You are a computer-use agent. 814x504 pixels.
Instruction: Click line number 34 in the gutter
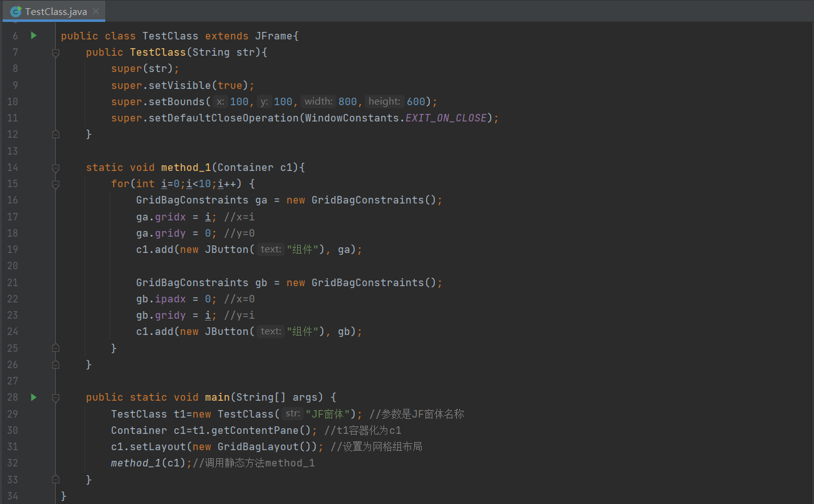click(13, 496)
